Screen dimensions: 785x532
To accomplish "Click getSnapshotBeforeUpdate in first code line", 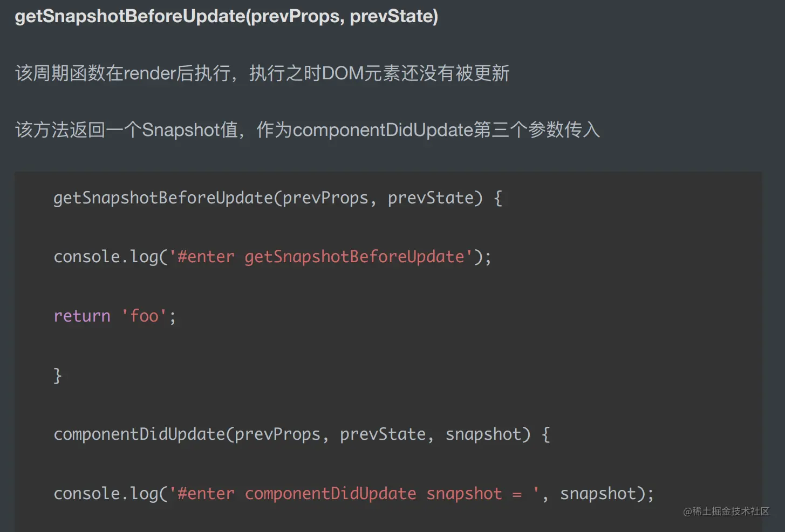I will coord(163,198).
